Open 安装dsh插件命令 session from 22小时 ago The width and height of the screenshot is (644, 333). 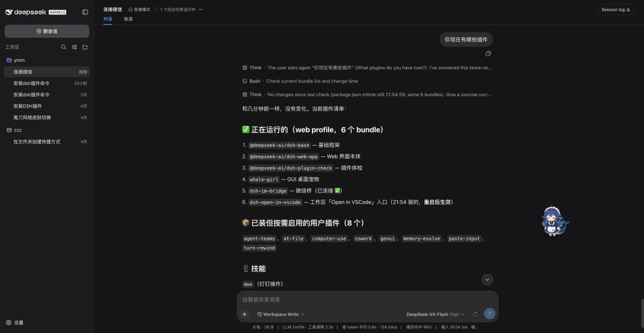(47, 84)
